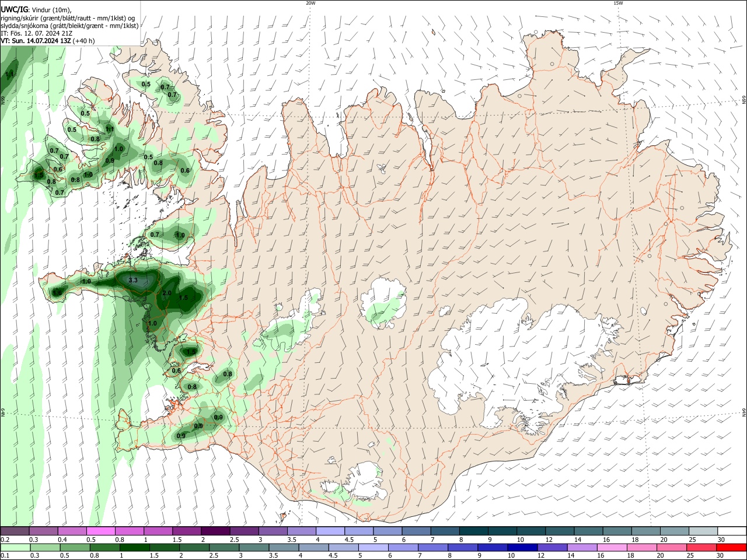Screen dimensions: 747x560
Task: Pick the bright pink 0.5 swatch in the purple legend row
Action: 100,531
